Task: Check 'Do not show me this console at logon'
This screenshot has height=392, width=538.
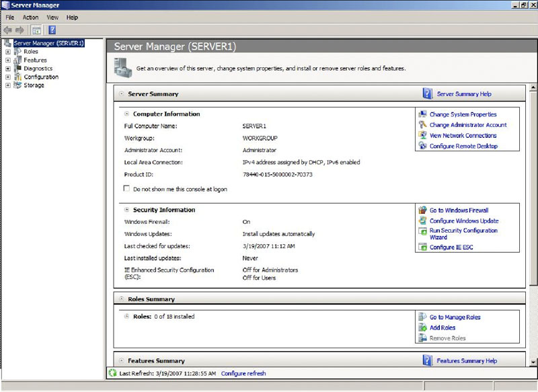Action: click(x=127, y=189)
